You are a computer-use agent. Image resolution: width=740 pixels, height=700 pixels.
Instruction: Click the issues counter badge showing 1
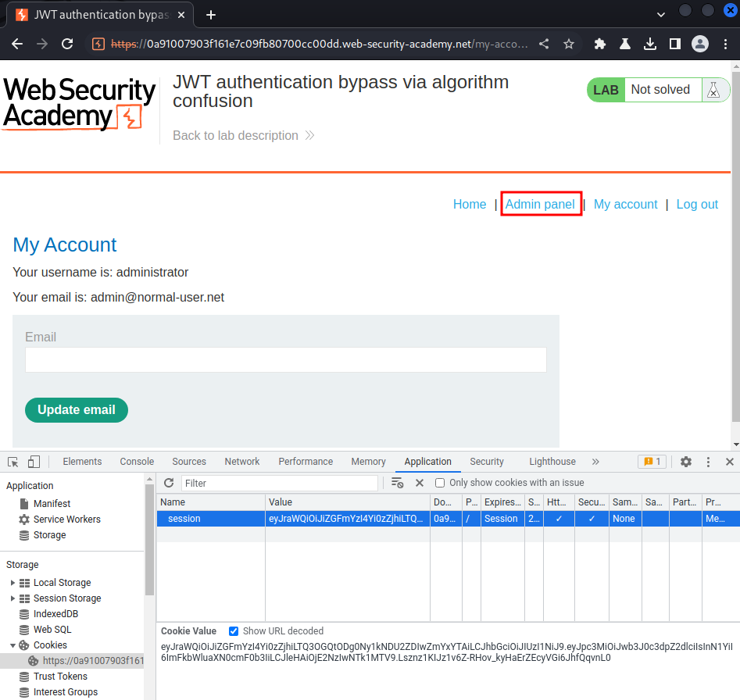[x=652, y=462]
